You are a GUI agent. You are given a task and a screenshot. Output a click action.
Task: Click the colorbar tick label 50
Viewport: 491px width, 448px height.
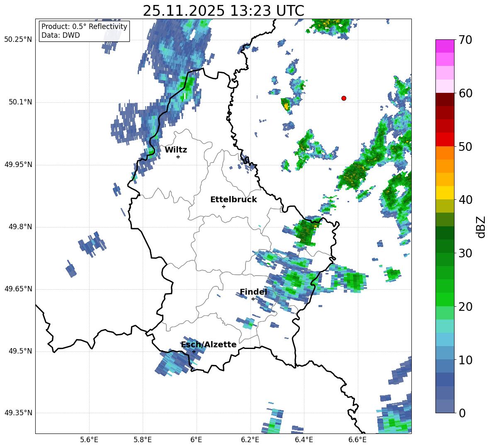[x=465, y=146]
